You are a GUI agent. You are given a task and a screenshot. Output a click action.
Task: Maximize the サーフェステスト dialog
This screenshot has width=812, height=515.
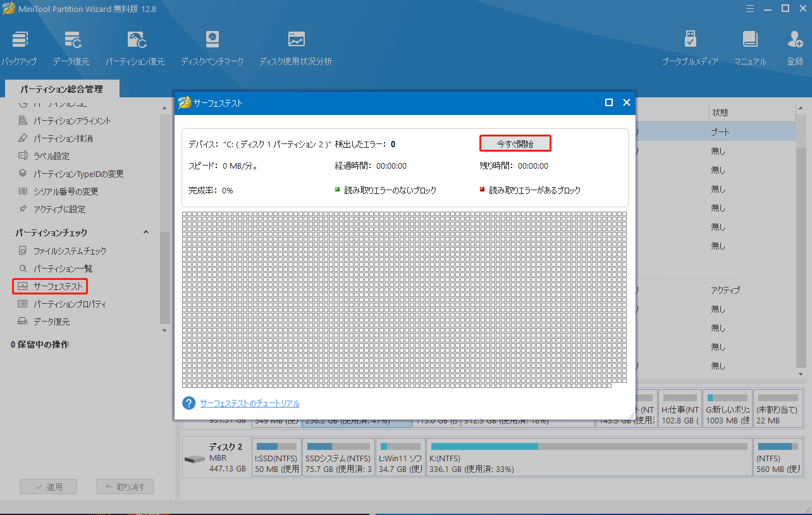point(609,102)
